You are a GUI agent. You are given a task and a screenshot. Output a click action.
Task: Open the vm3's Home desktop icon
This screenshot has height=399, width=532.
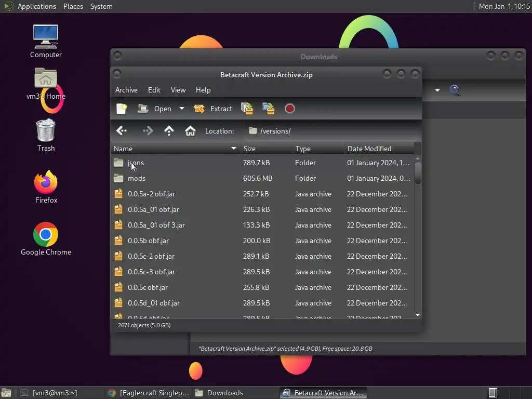click(x=46, y=84)
